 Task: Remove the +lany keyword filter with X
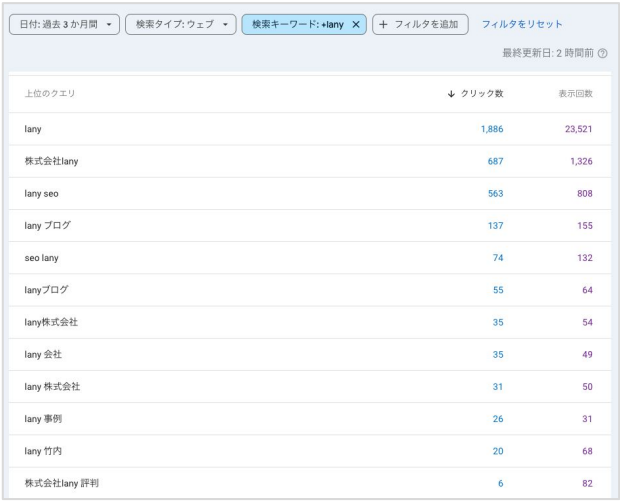click(356, 25)
